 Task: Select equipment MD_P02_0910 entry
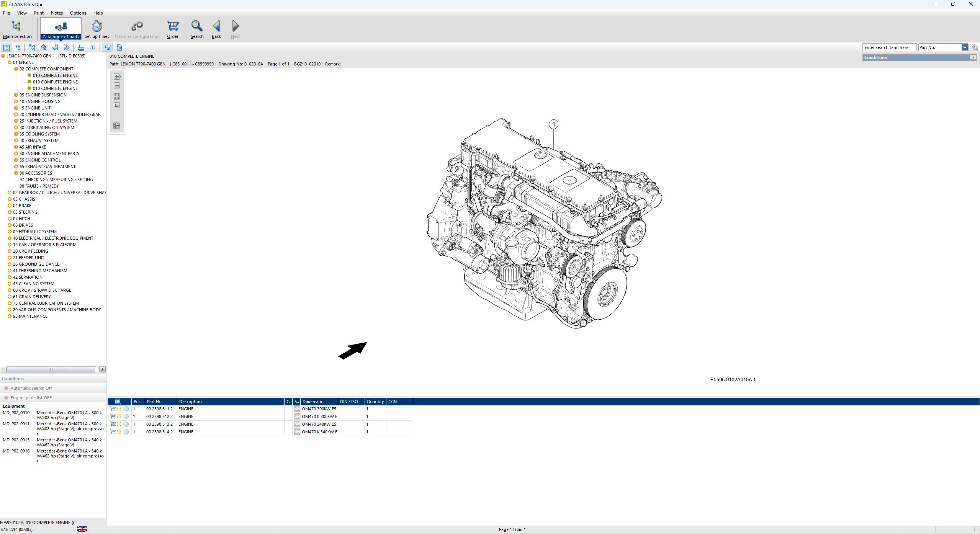point(53,415)
